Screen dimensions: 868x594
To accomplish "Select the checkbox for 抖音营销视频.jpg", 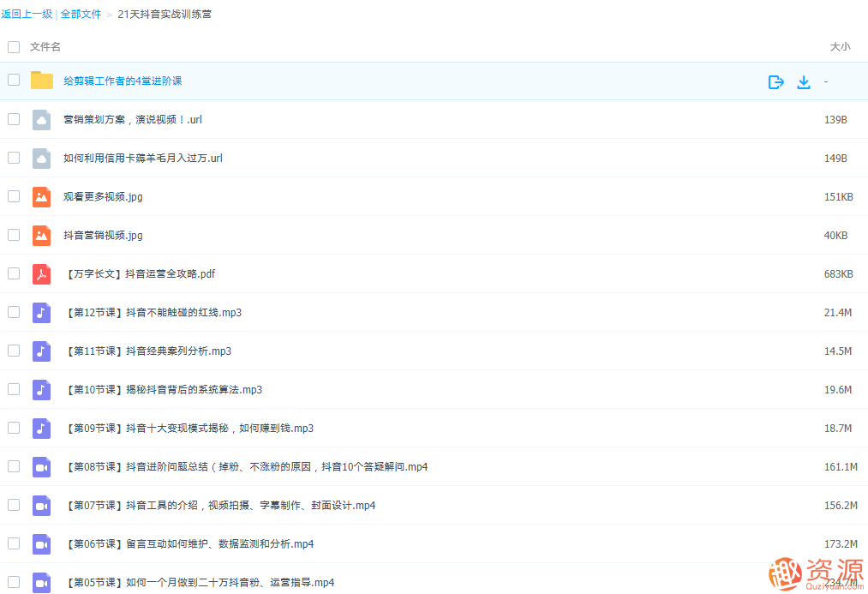I will click(14, 235).
